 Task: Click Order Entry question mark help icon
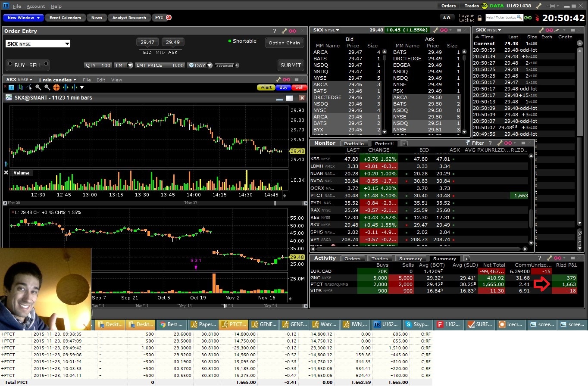coord(275,31)
